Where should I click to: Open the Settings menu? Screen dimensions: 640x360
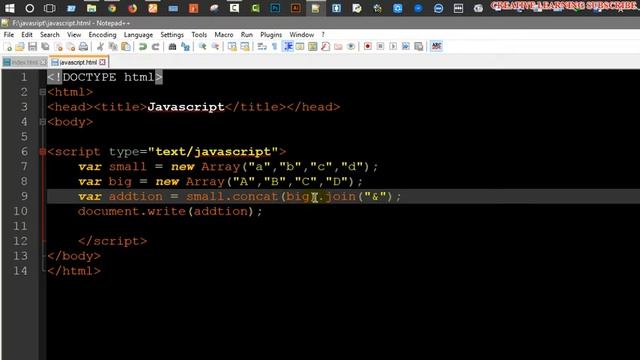[x=172, y=35]
